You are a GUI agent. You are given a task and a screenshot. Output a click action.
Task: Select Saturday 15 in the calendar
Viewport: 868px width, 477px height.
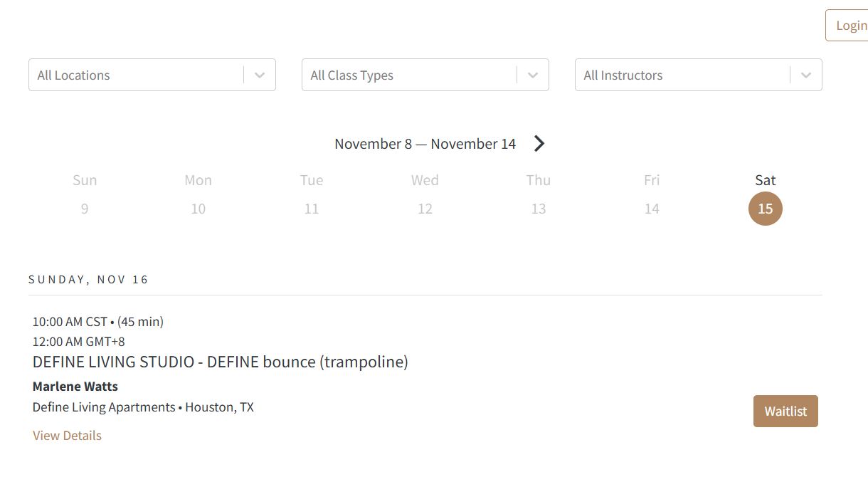point(765,209)
